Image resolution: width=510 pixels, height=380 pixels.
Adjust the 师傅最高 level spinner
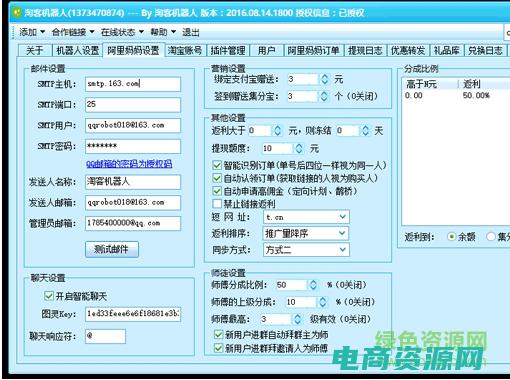[x=298, y=319]
